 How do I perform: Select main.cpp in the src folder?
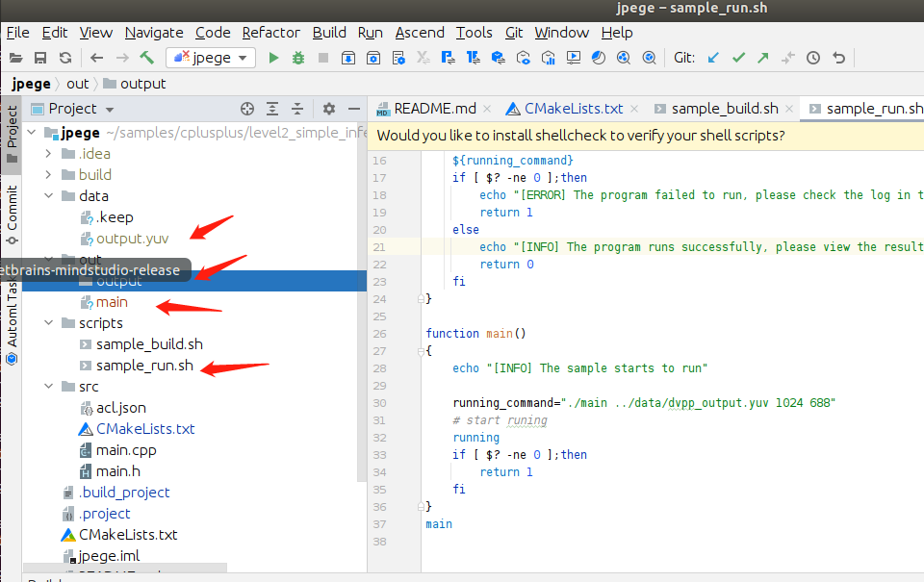coord(125,450)
